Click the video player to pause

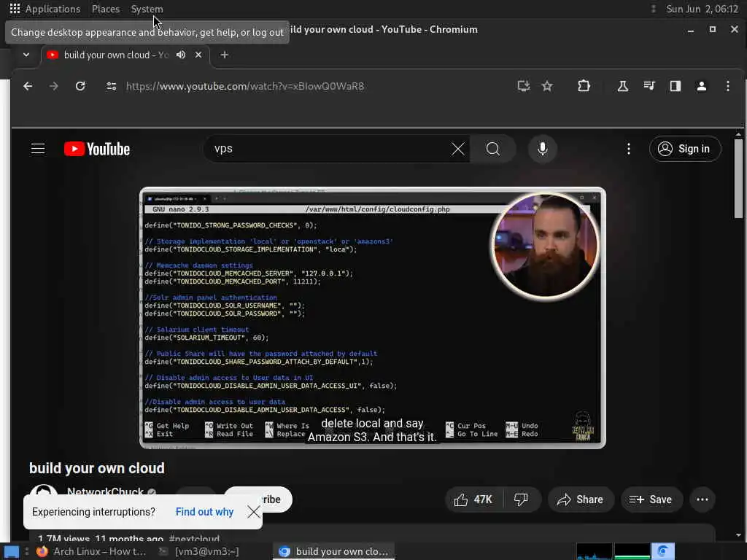pos(373,318)
